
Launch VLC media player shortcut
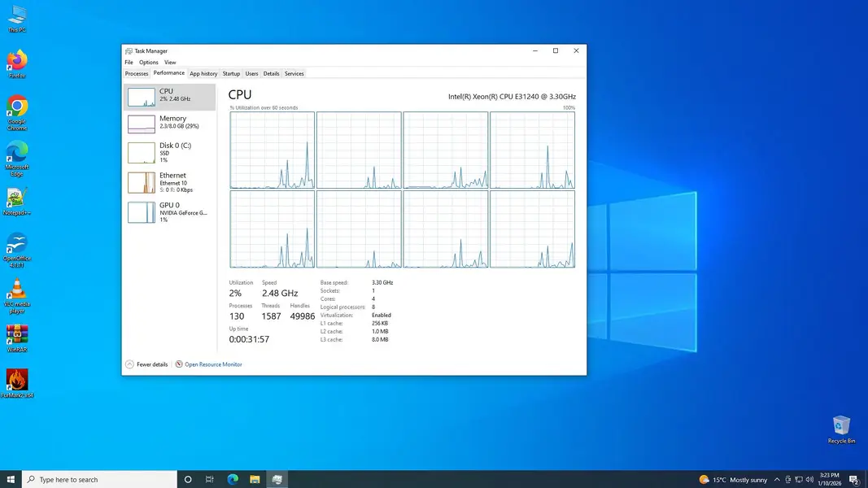pyautogui.click(x=16, y=296)
